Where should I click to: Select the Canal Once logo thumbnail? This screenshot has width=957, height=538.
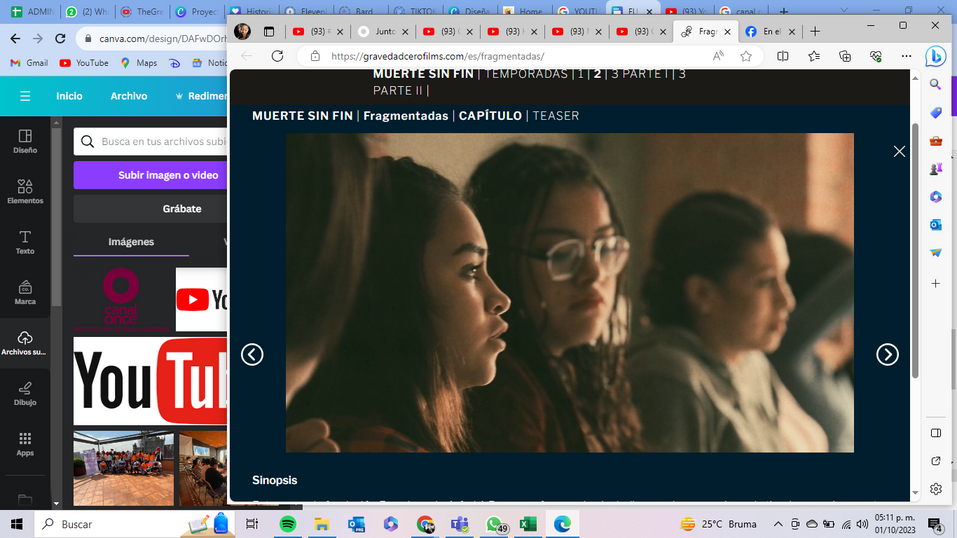[x=121, y=299]
